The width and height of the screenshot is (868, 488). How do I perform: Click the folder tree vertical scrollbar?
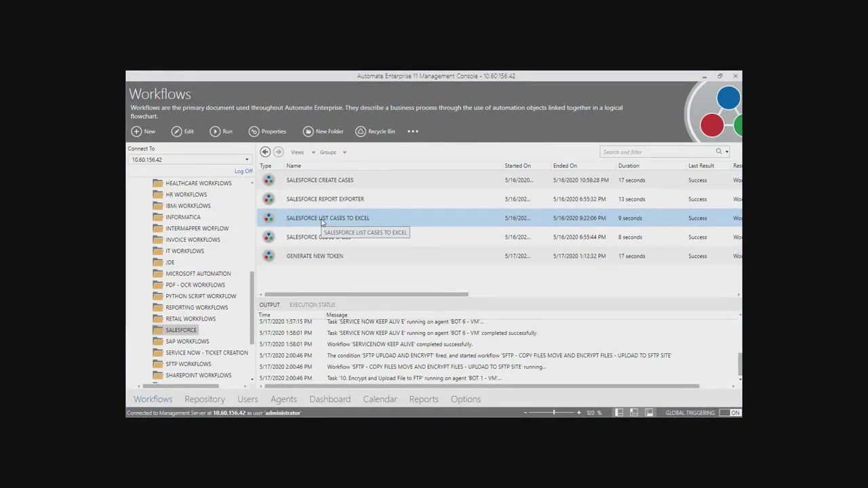point(252,308)
